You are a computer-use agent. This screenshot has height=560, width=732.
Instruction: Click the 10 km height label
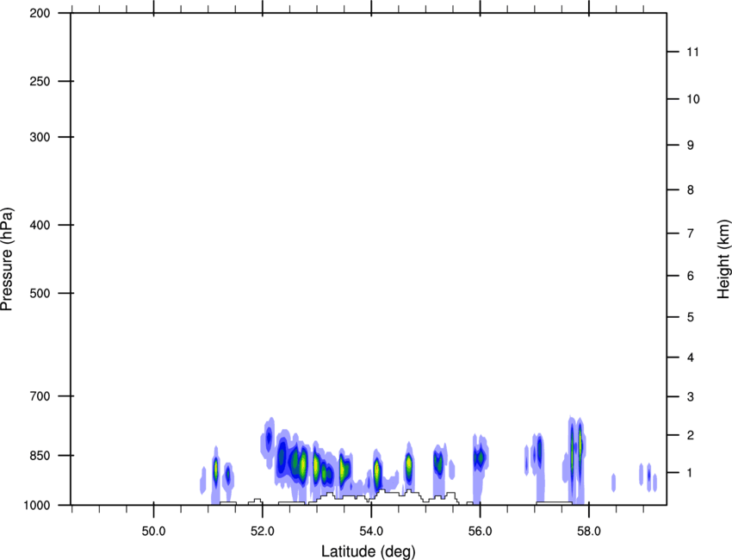(692, 99)
